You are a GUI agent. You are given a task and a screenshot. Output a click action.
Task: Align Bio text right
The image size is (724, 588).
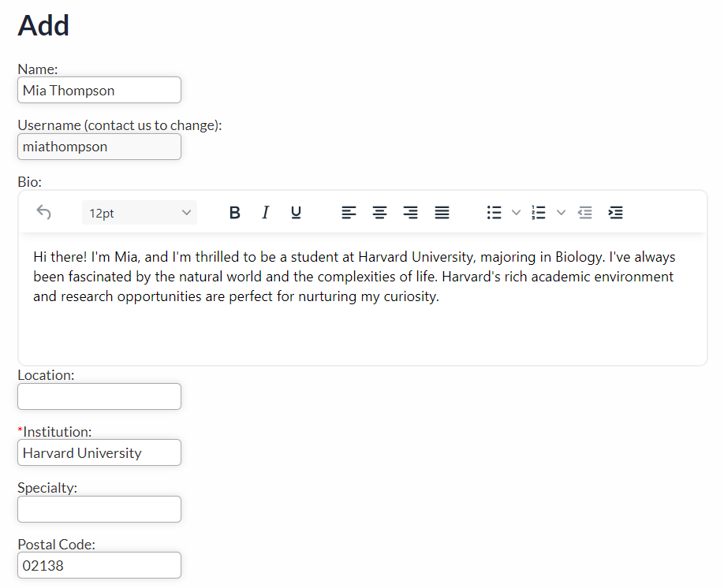pos(410,212)
